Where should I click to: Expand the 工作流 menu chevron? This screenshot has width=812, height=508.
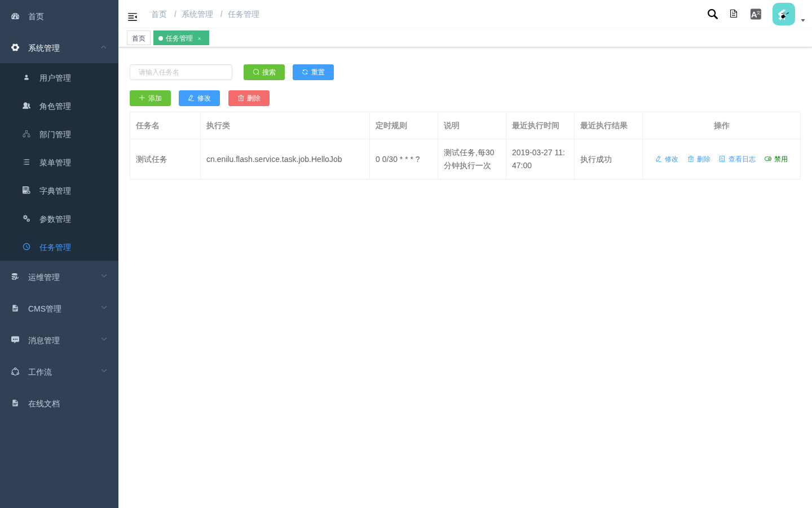pos(104,371)
